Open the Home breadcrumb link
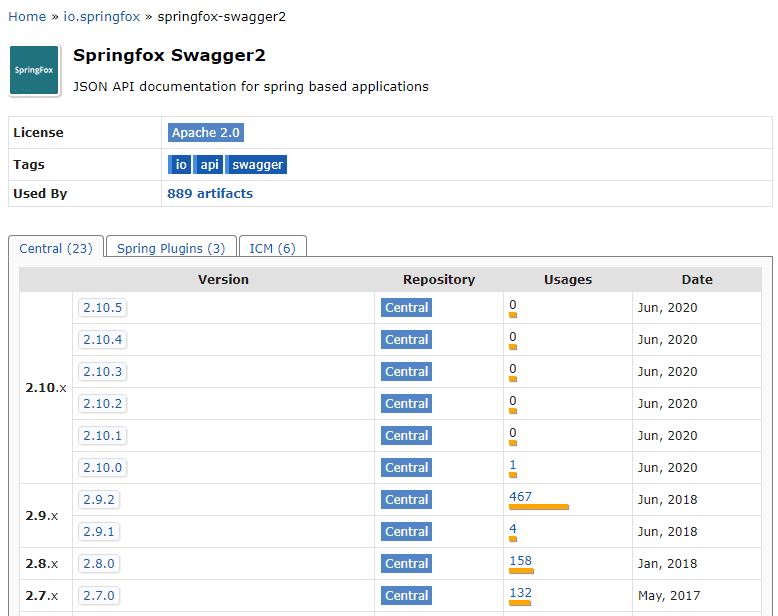The width and height of the screenshot is (778, 616). [x=27, y=17]
